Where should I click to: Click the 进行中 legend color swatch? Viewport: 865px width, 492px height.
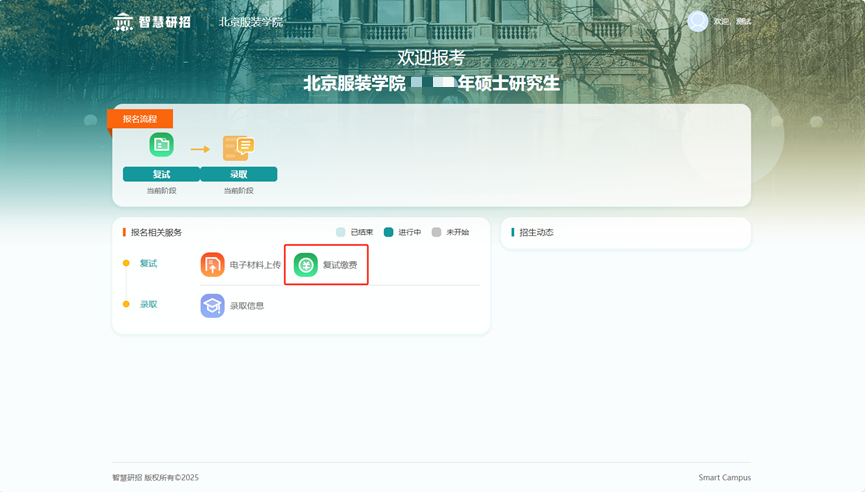pyautogui.click(x=389, y=232)
